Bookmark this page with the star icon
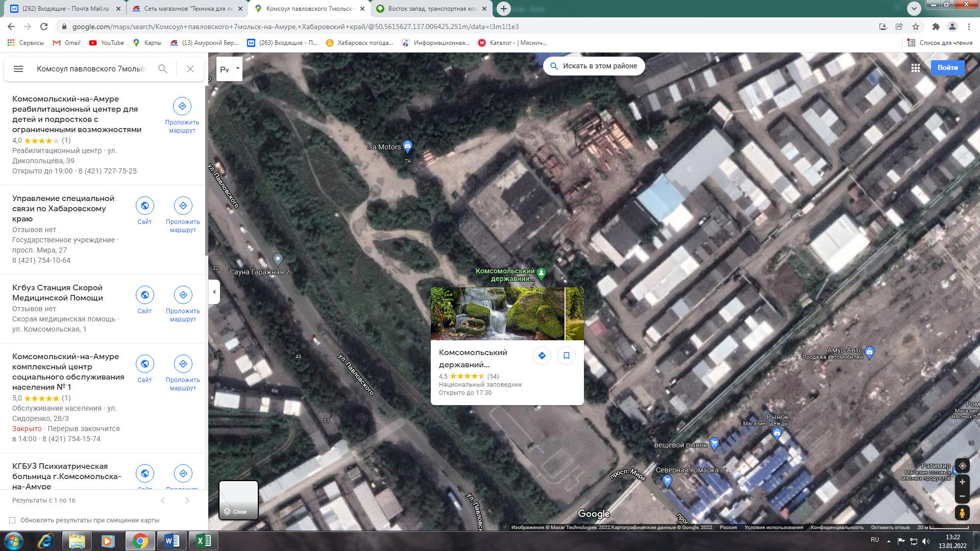This screenshot has width=980, height=551. (x=916, y=27)
